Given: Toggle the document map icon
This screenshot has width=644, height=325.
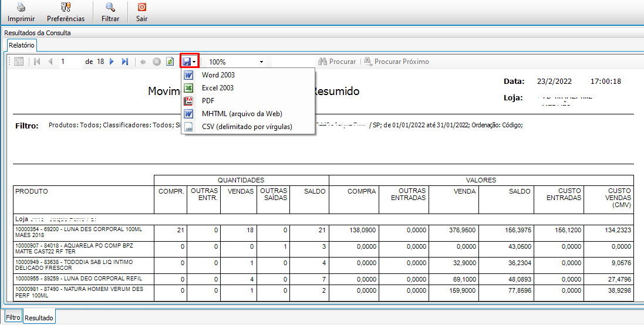Looking at the screenshot, I should click(19, 62).
